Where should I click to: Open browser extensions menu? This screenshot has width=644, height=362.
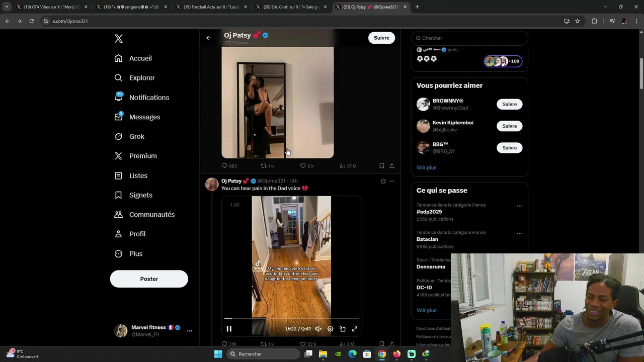point(594,21)
